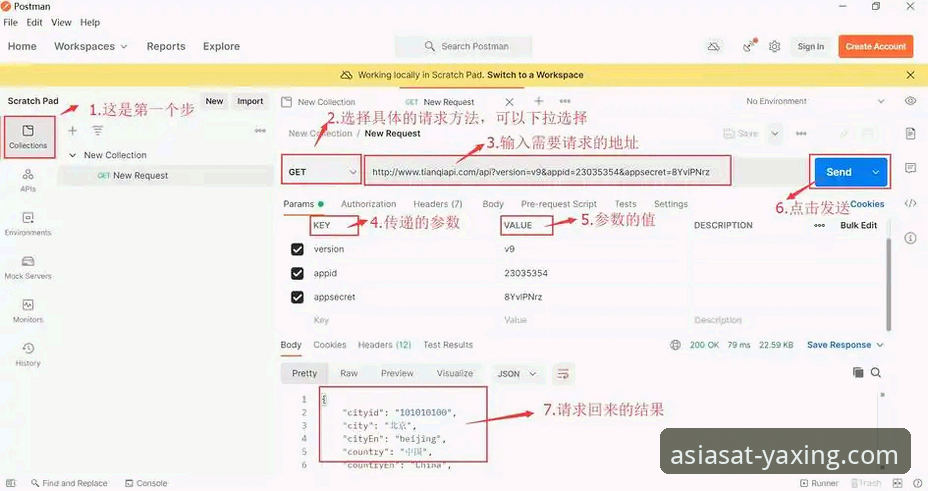Uncheck the version parameter checkbox
Screen dimensions: 928x491
pos(297,250)
